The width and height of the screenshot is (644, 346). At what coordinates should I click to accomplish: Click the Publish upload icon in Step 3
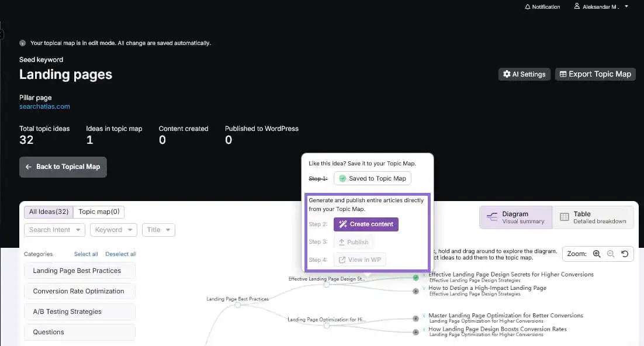[x=342, y=242]
